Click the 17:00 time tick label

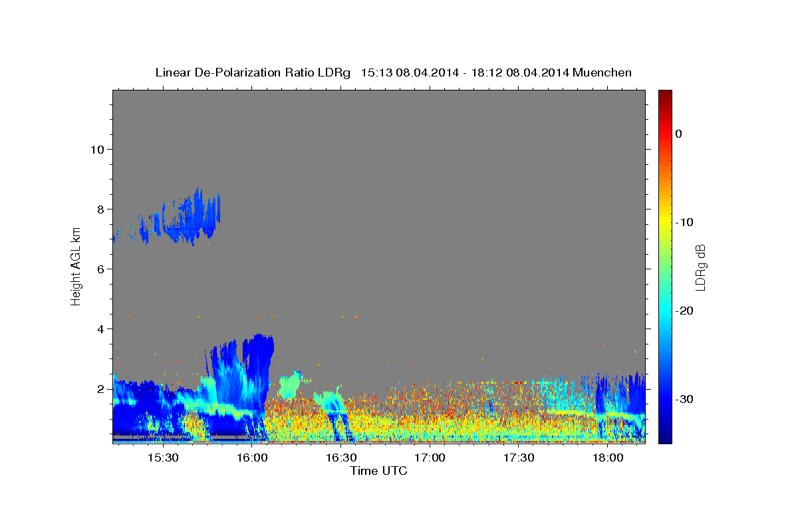click(430, 458)
